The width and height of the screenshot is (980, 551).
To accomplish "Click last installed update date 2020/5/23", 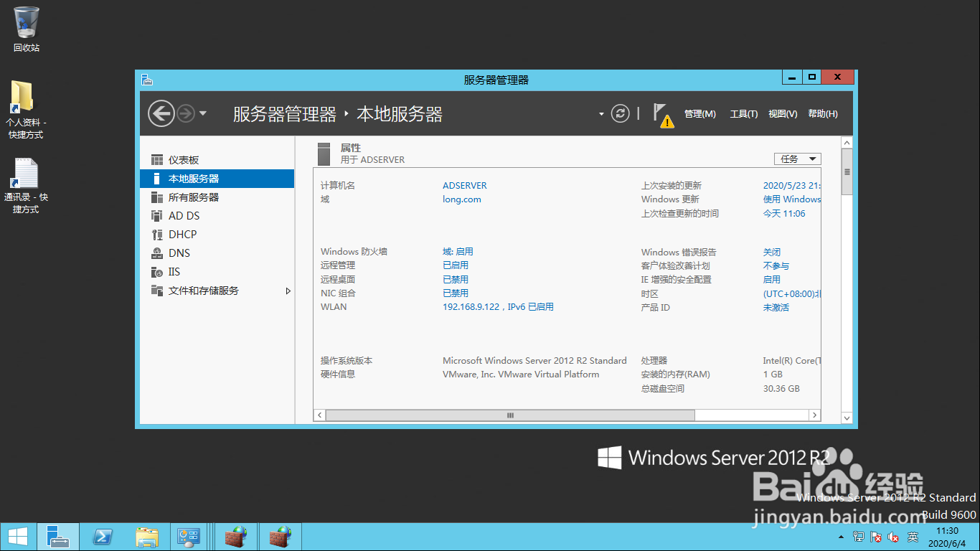I will (791, 185).
